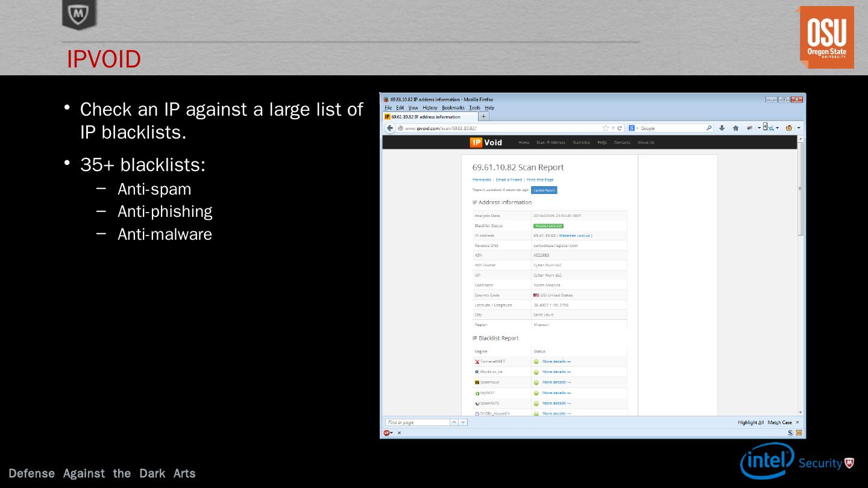Viewport: 868px width, 488px height.
Task: Close the find bar
Action: [x=797, y=422]
